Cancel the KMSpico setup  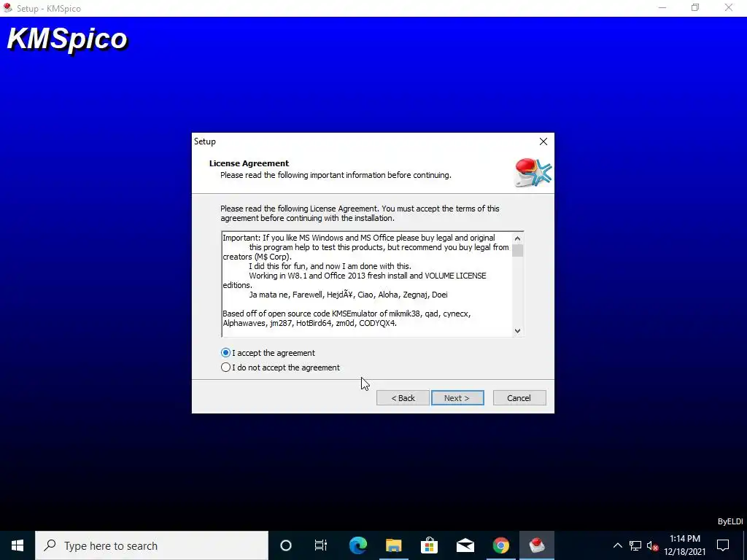pyautogui.click(x=519, y=398)
